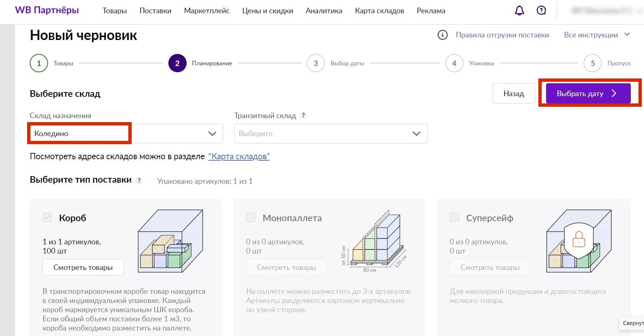The image size is (644, 336).
Task: Toggle the Короб checkbox
Action: click(47, 218)
